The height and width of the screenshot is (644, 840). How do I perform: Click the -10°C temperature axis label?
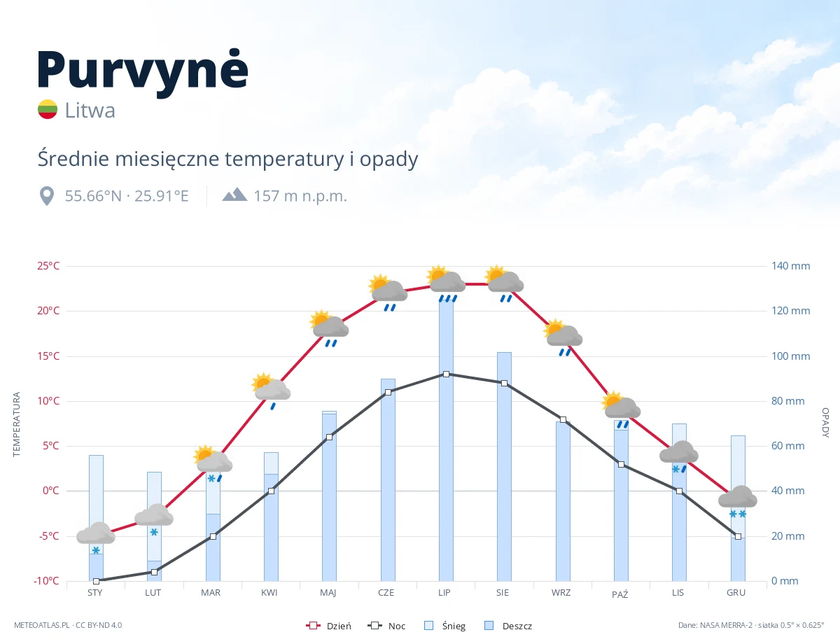[x=47, y=581]
